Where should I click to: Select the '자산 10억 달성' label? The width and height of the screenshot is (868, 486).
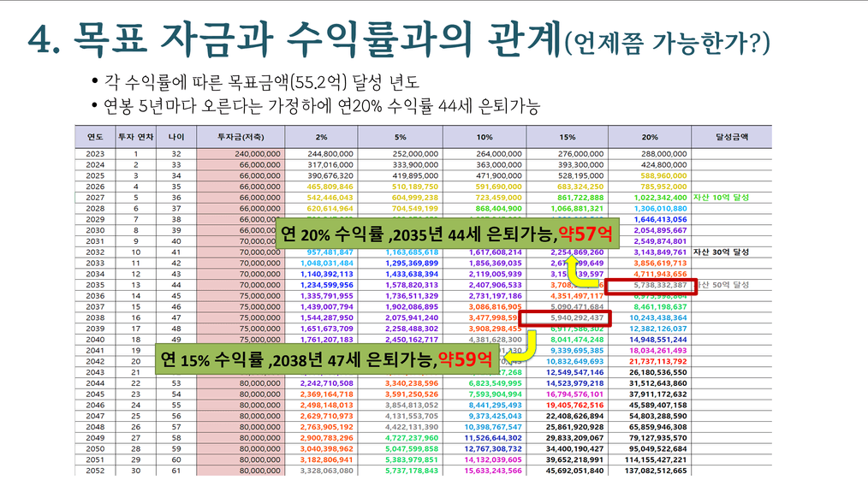click(721, 198)
